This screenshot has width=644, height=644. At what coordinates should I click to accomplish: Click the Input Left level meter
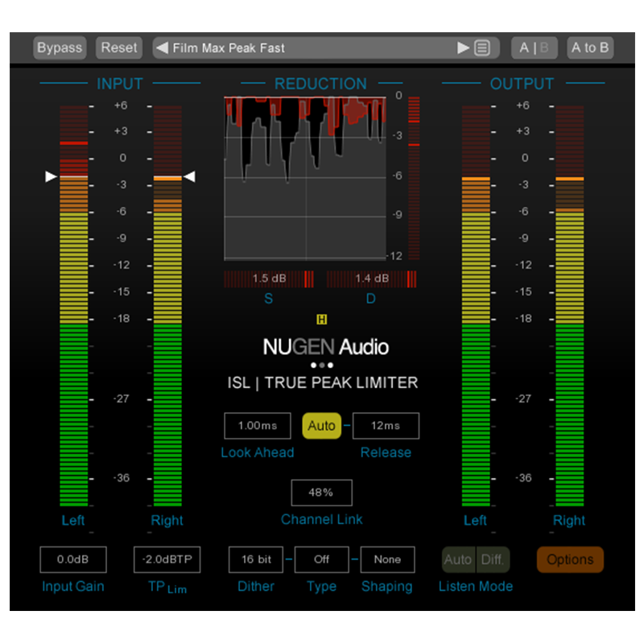pyautogui.click(x=73, y=306)
